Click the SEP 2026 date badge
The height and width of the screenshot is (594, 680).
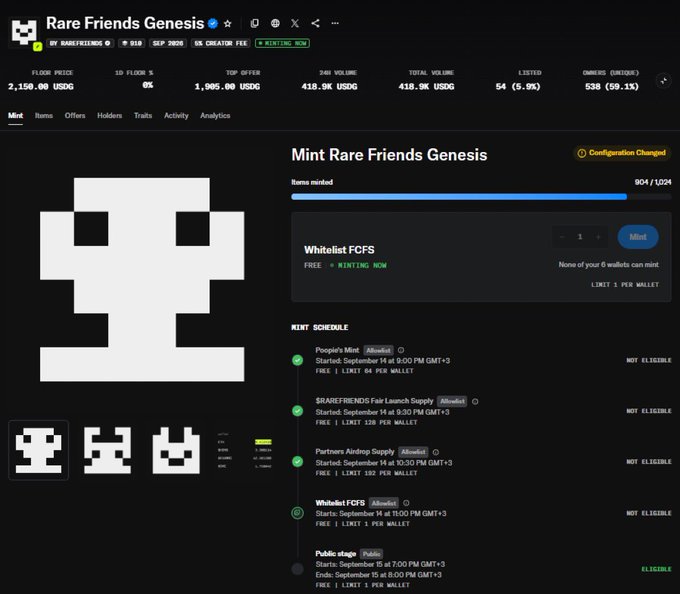pos(168,43)
